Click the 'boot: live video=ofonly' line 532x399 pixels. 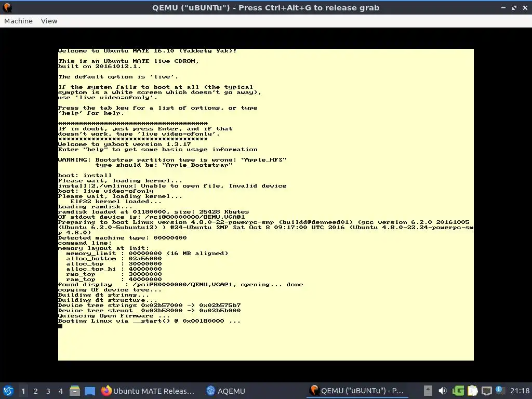[x=105, y=191]
